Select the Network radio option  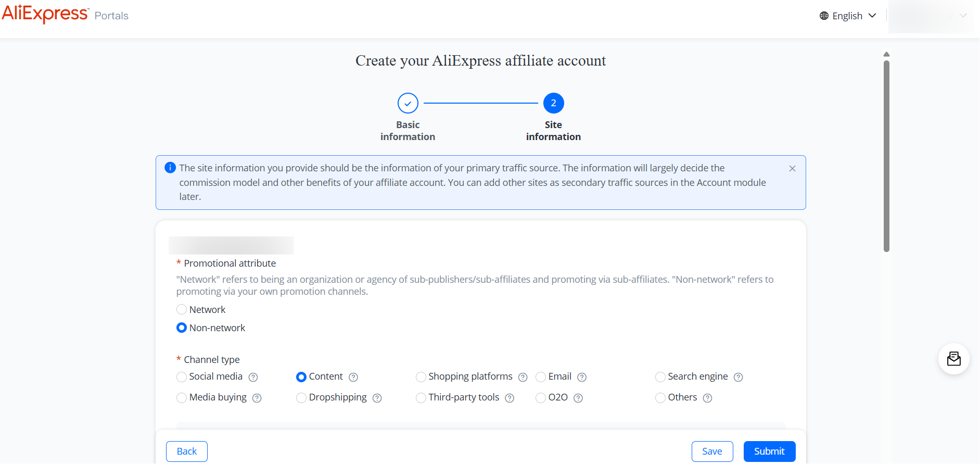tap(182, 310)
